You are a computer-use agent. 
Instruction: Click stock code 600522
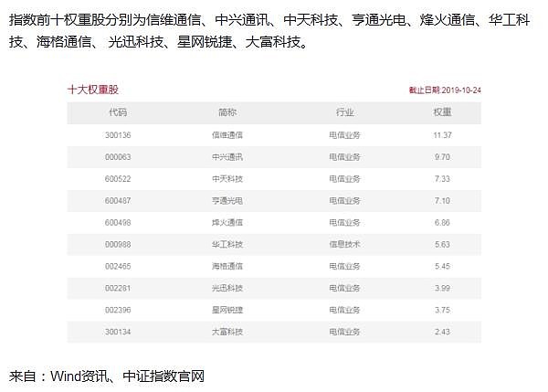[118, 179]
